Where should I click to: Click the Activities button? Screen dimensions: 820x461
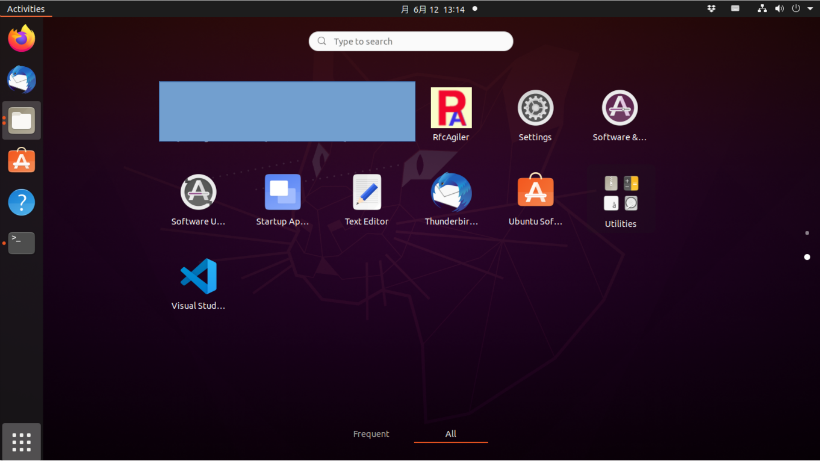coord(26,8)
